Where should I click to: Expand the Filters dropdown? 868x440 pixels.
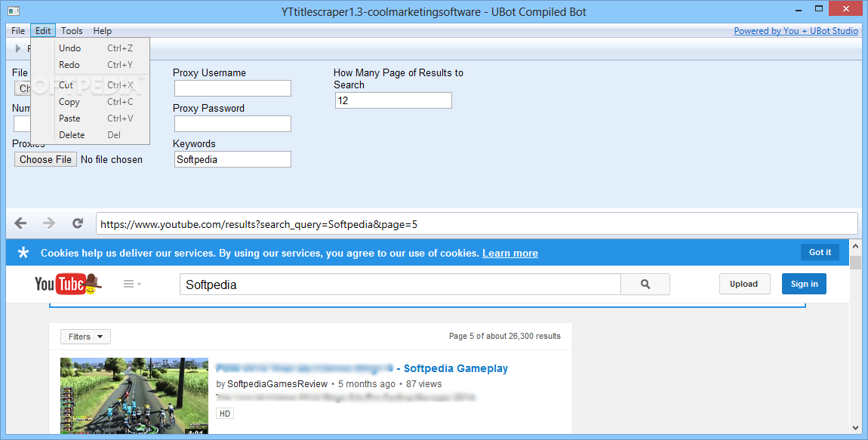click(85, 337)
